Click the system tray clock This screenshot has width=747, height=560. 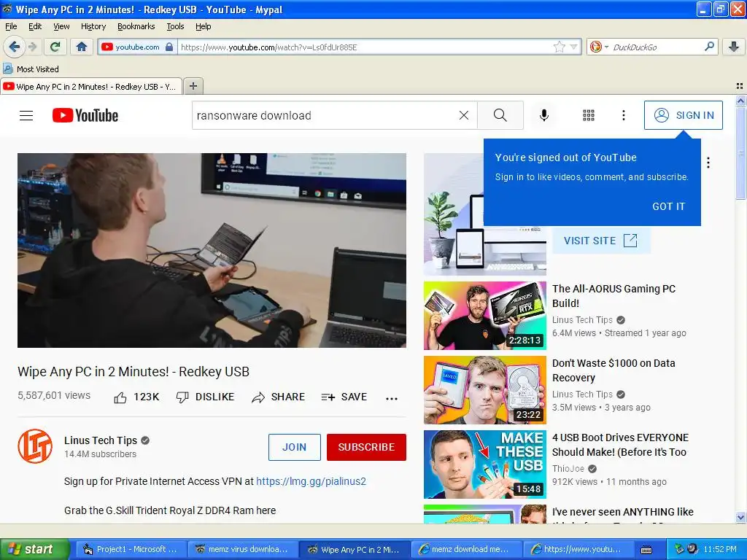click(x=720, y=549)
